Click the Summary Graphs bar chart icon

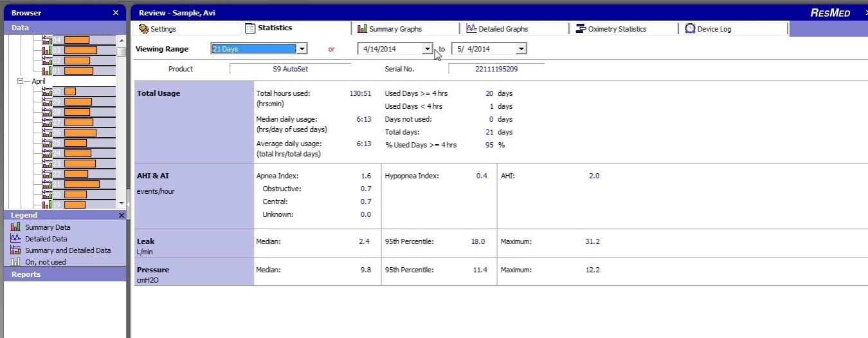coord(363,29)
